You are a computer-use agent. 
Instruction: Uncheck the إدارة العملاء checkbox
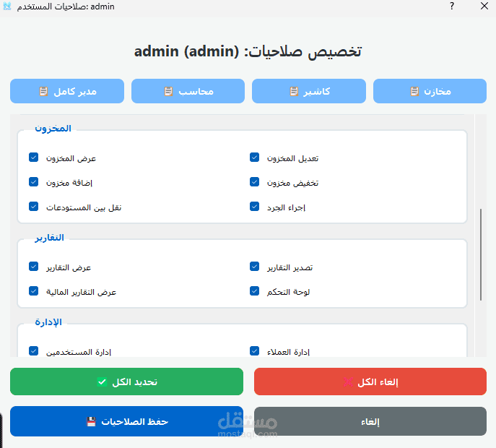click(x=254, y=351)
